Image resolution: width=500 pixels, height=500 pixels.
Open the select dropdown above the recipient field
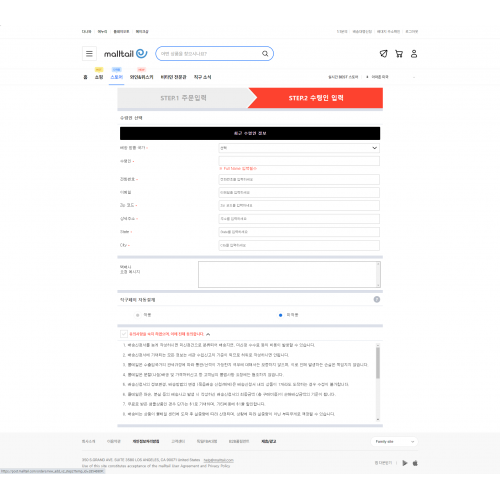[299, 148]
